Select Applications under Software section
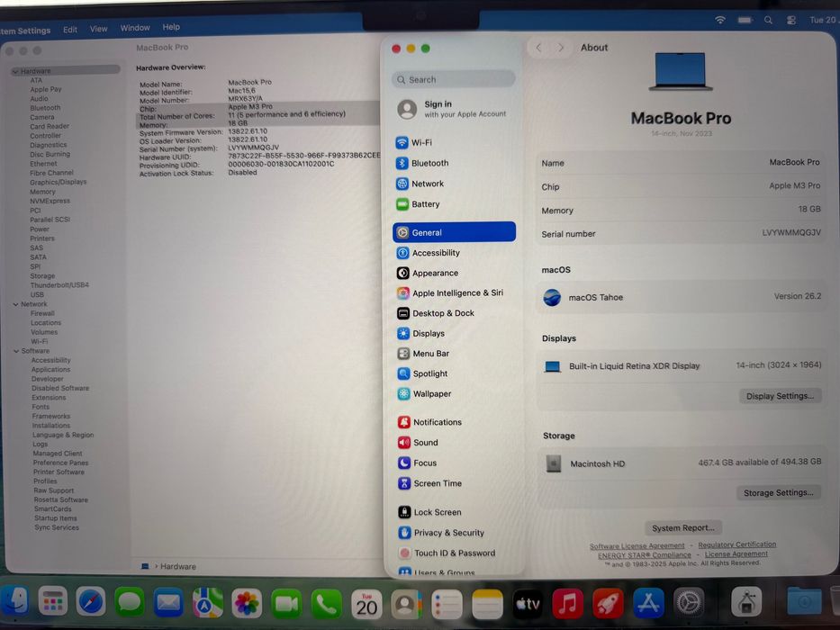 click(51, 370)
